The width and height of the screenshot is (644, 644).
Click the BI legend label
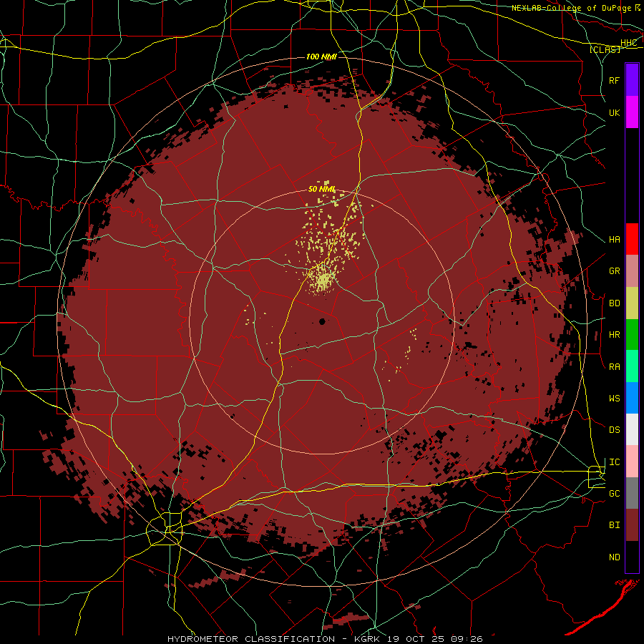click(x=615, y=525)
